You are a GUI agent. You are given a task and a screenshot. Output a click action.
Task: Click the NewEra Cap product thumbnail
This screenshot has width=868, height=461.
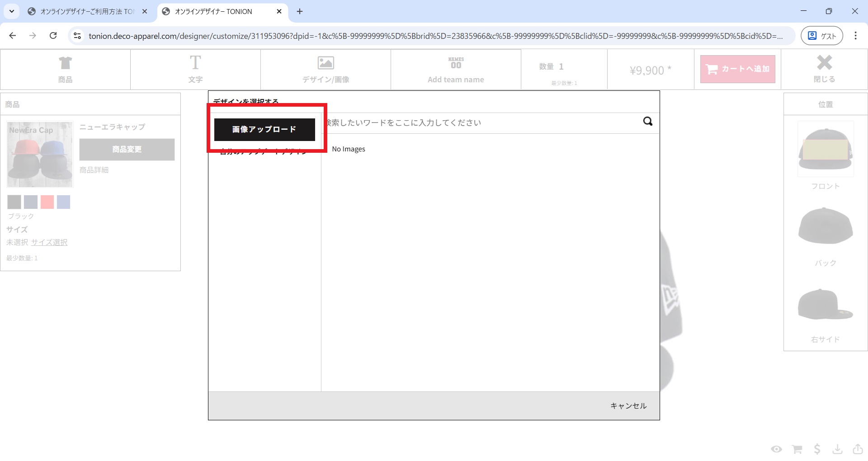(x=40, y=155)
